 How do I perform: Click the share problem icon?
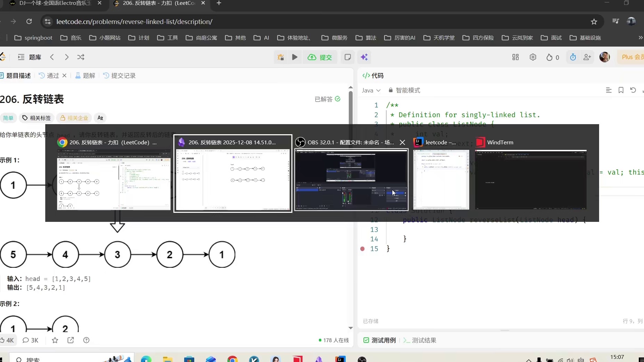point(71,340)
